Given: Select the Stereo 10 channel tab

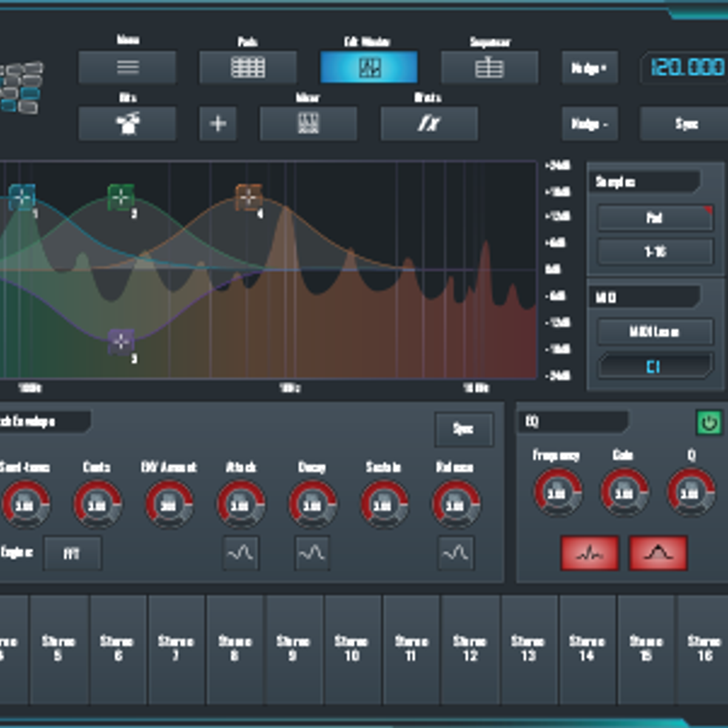Looking at the screenshot, I should coord(352,645).
